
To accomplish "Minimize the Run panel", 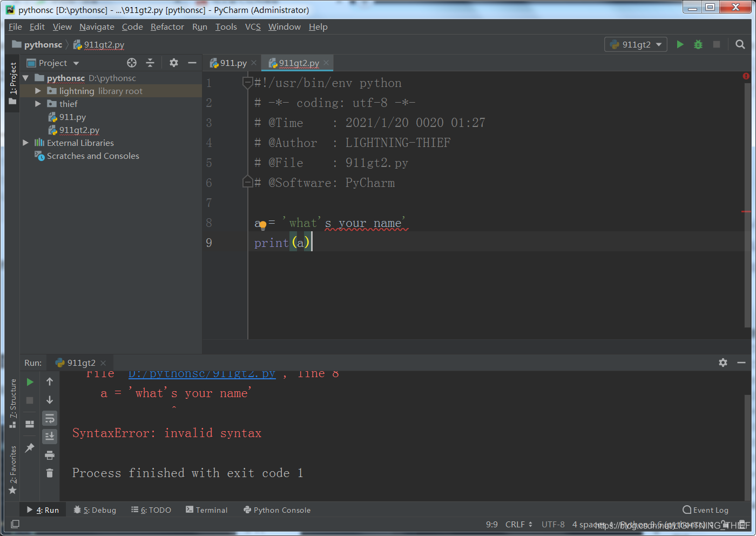I will tap(741, 363).
